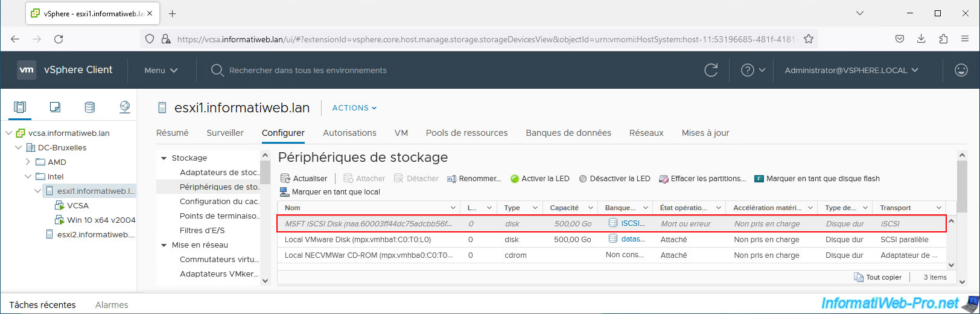Click Marquer en tant que local
This screenshot has height=314, width=980.
coord(330,191)
